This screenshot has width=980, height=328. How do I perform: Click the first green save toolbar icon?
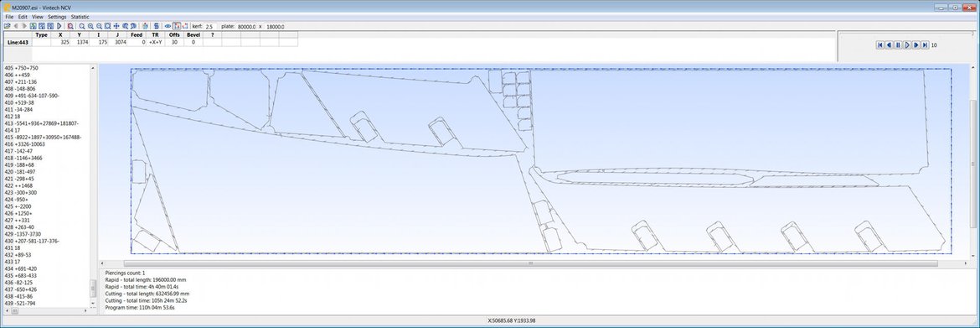click(34, 26)
